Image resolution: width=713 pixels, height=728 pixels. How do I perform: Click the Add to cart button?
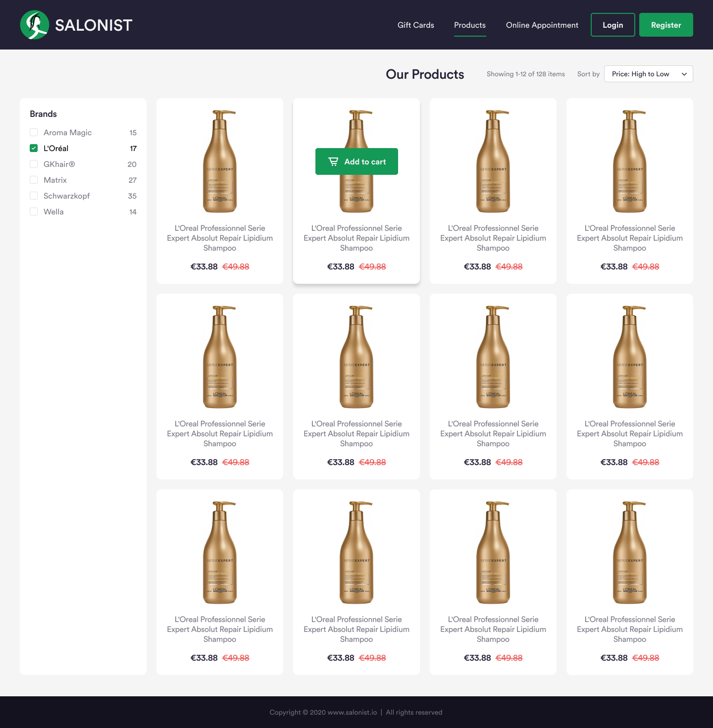tap(356, 161)
